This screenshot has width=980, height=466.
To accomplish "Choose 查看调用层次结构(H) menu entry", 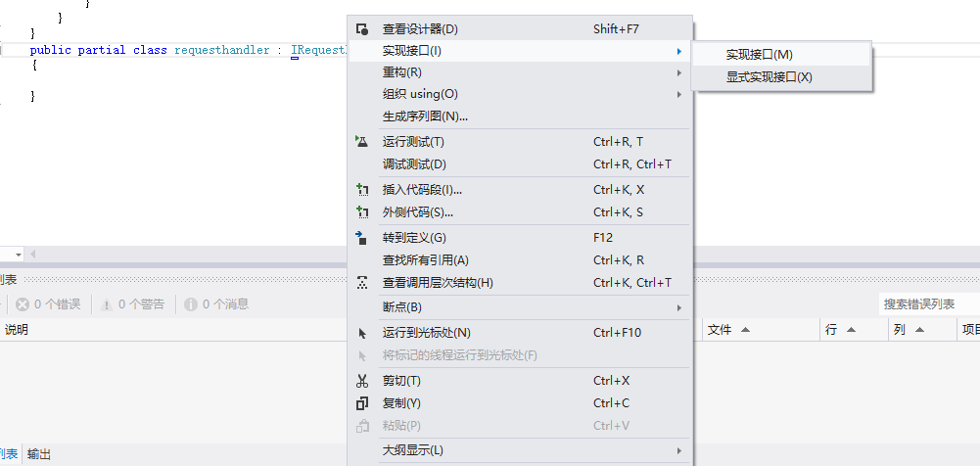I will (520, 282).
